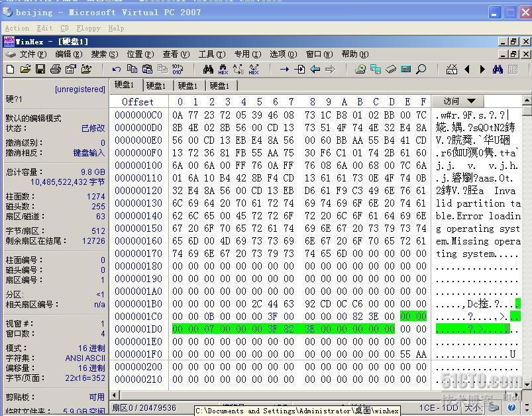Open the 窗口(W) menu

click(319, 54)
